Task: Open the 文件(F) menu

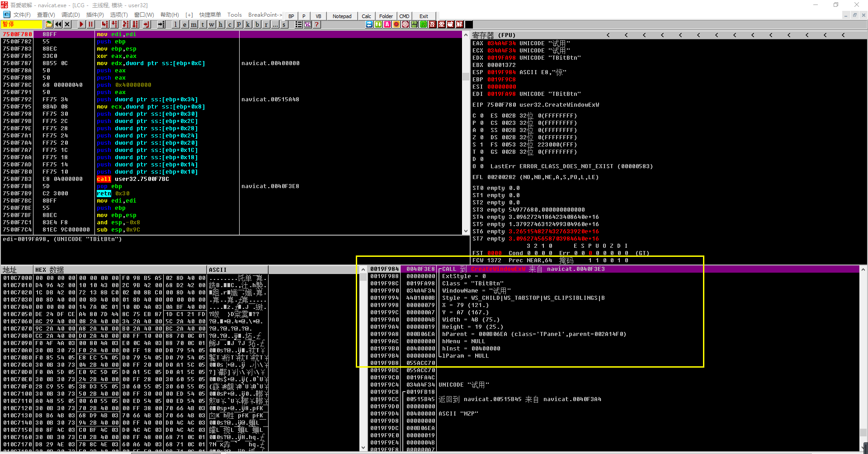Action: [x=22, y=15]
